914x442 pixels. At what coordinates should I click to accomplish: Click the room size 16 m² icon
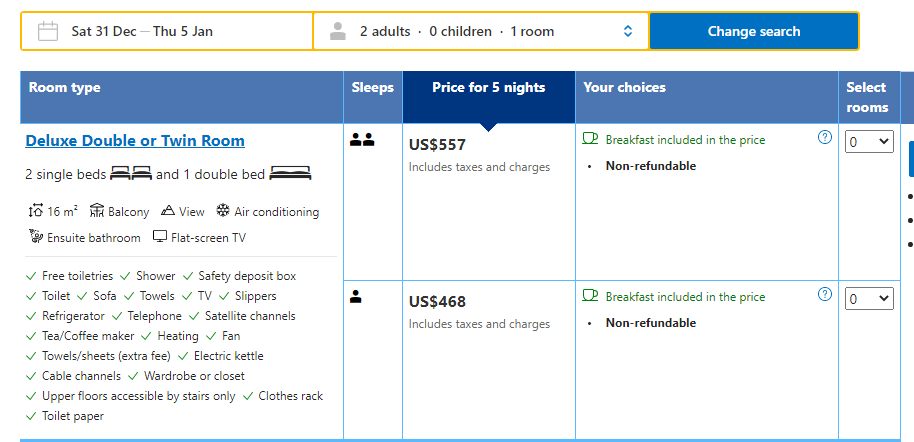tap(36, 211)
